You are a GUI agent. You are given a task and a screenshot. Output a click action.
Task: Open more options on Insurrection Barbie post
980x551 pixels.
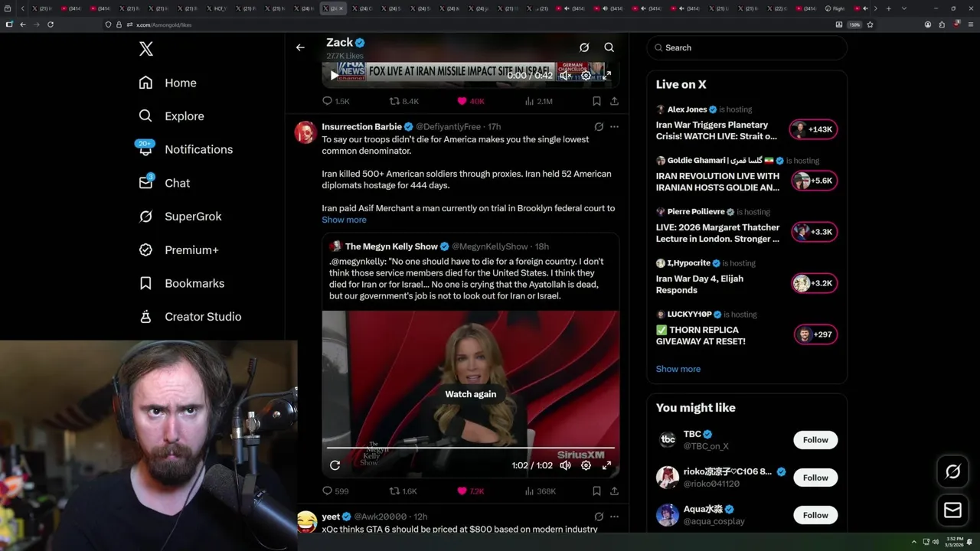(614, 127)
